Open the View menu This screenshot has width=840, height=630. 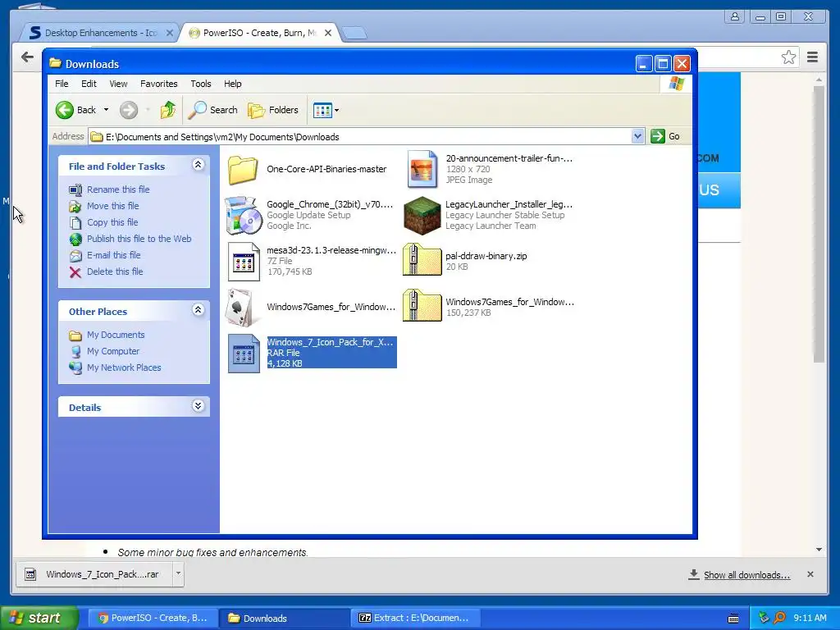[x=118, y=84]
